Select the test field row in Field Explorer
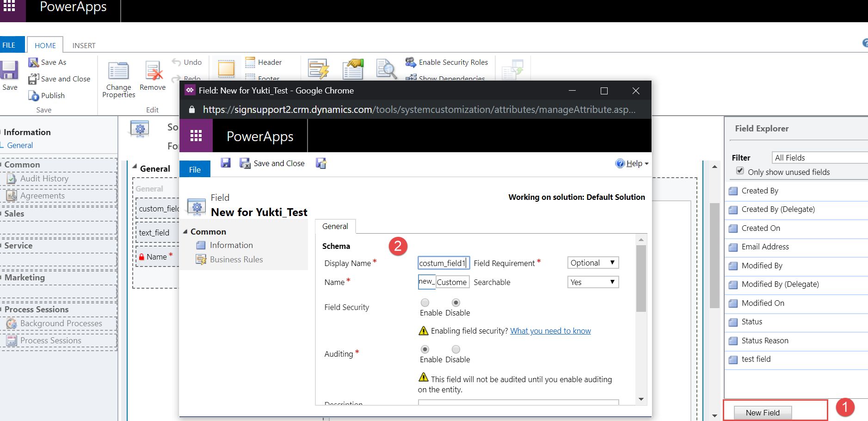This screenshot has height=421, width=868. (796, 359)
